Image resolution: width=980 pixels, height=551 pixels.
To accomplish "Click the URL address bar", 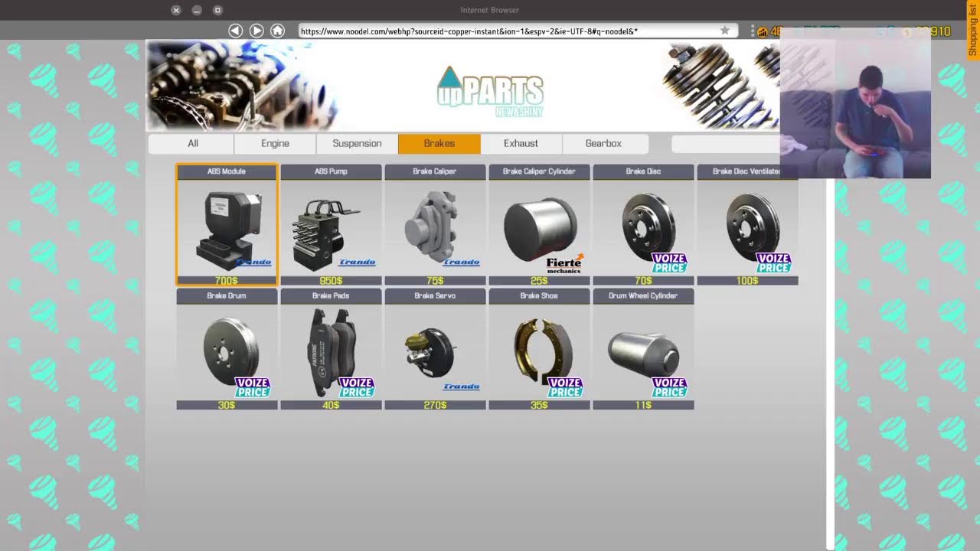I will (x=518, y=31).
